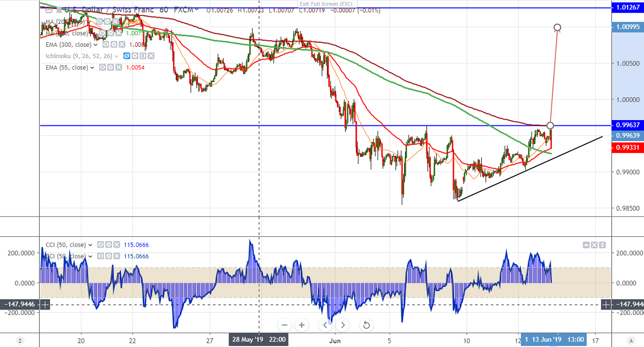The width and height of the screenshot is (644, 347).
Task: Click the red 0.99331 price label
Action: [628, 147]
